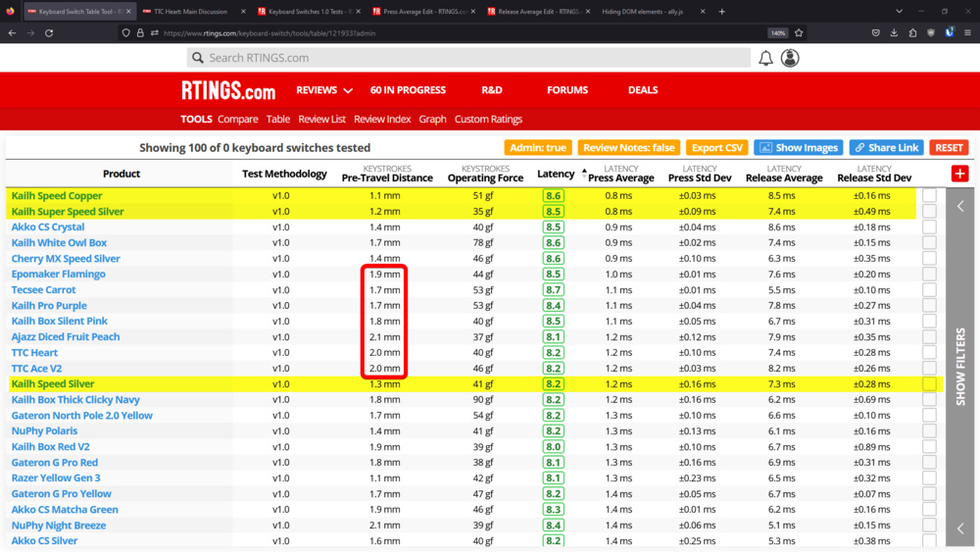
Task: Open the Custom Ratings tools menu item
Action: 488,120
